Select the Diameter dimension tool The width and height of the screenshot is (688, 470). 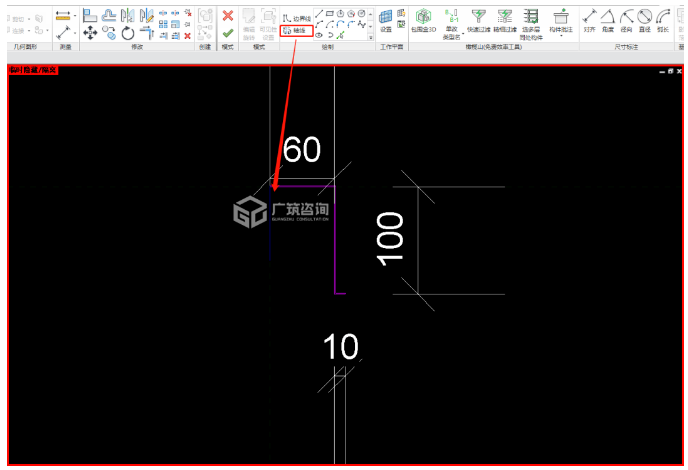click(x=645, y=20)
